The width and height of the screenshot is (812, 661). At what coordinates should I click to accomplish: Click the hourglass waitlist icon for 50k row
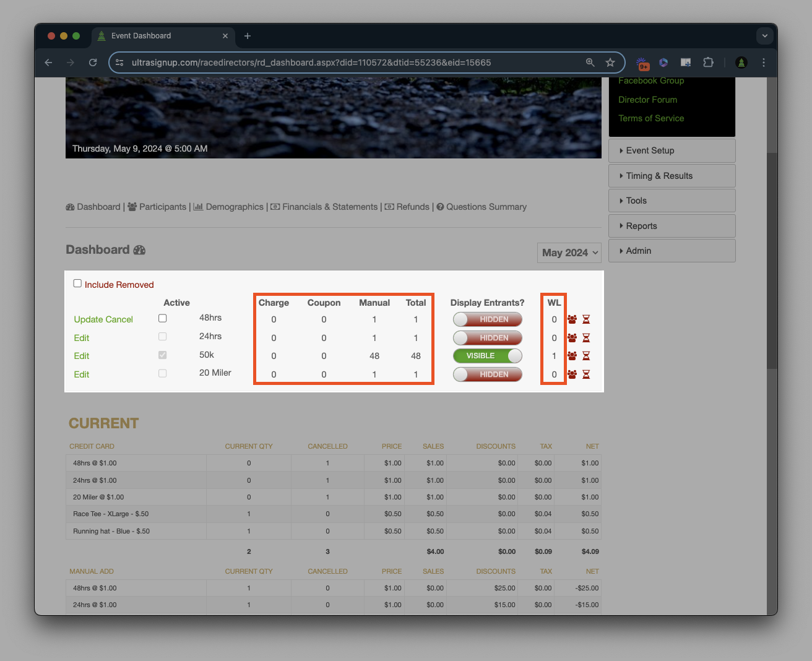pos(586,356)
